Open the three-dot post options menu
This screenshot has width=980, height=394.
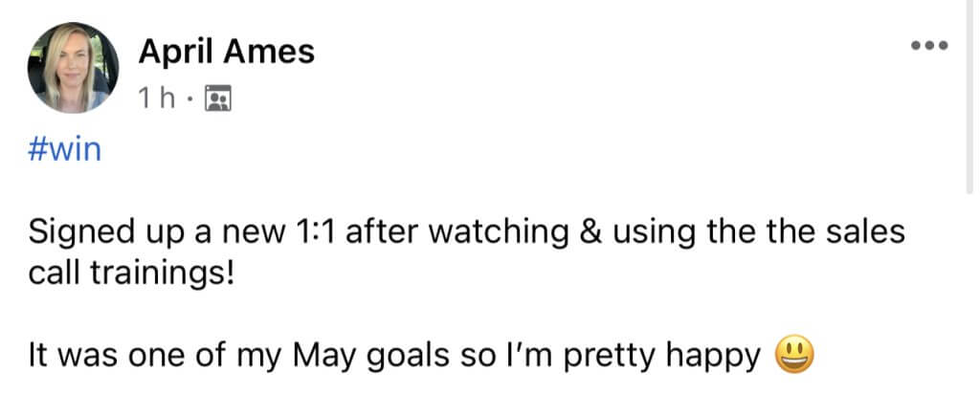coord(929,45)
